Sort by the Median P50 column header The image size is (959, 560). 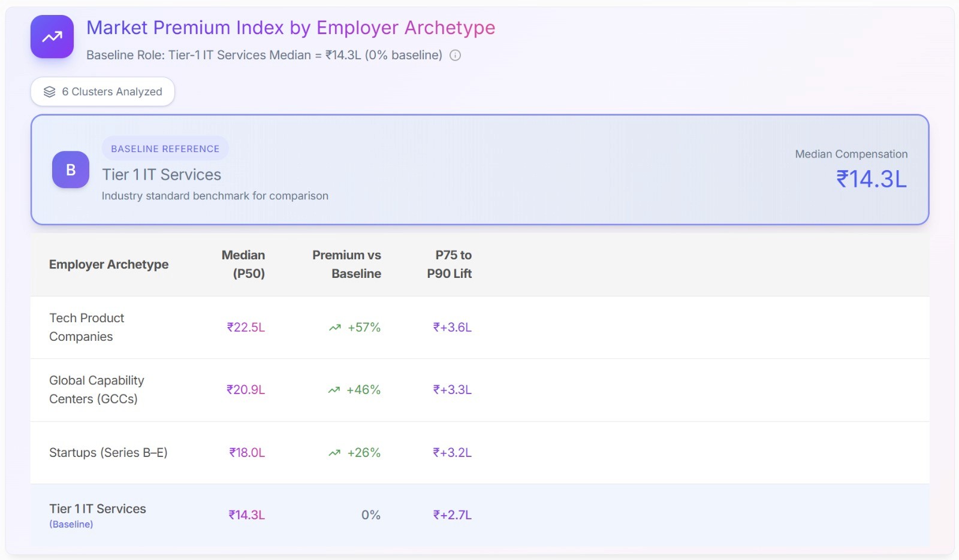(243, 264)
